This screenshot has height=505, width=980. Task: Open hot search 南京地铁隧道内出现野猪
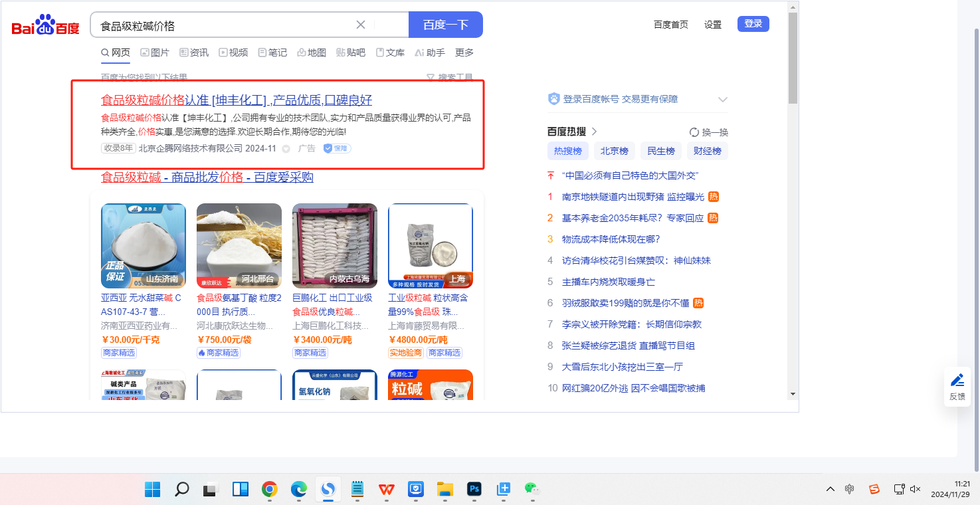[x=633, y=197]
